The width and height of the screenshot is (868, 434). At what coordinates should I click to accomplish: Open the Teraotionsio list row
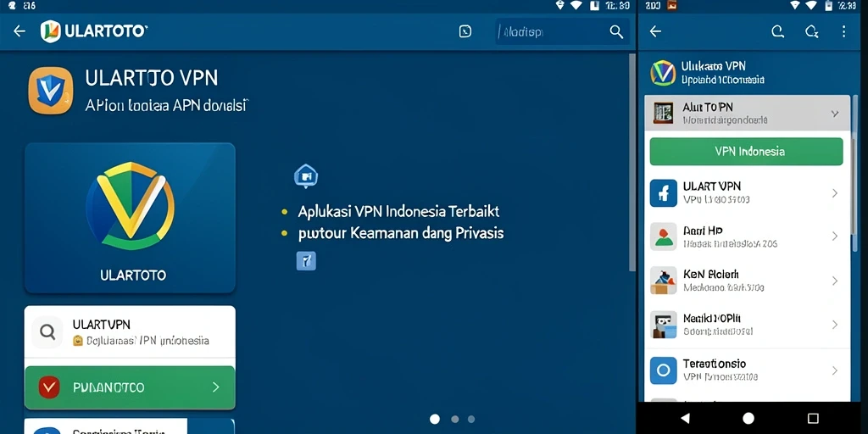point(748,370)
